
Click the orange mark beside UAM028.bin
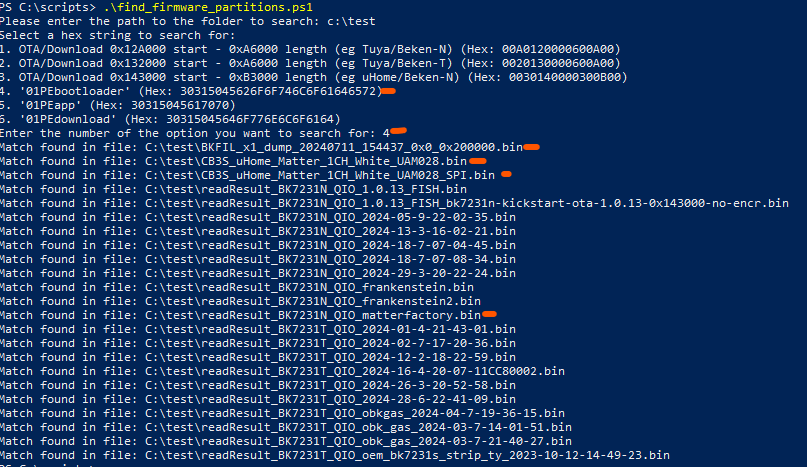tap(478, 161)
